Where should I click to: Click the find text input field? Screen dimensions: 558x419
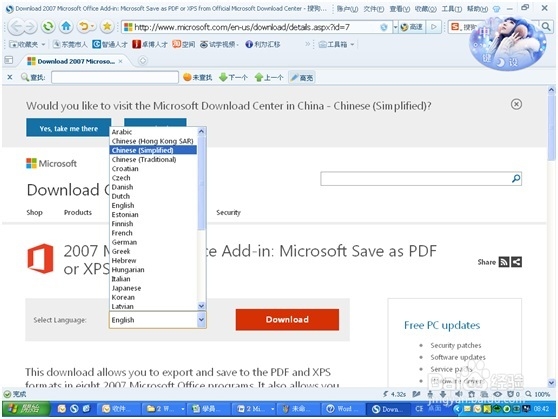coord(115,77)
